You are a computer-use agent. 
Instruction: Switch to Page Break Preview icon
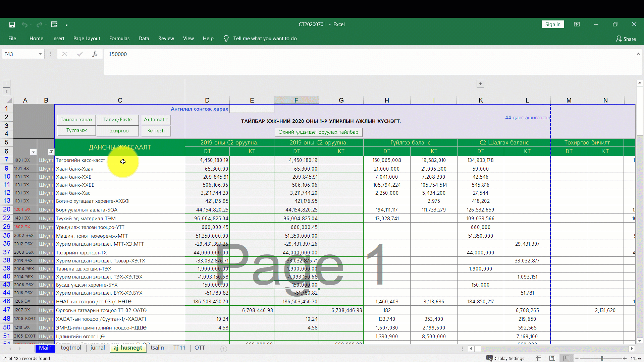[566, 358]
